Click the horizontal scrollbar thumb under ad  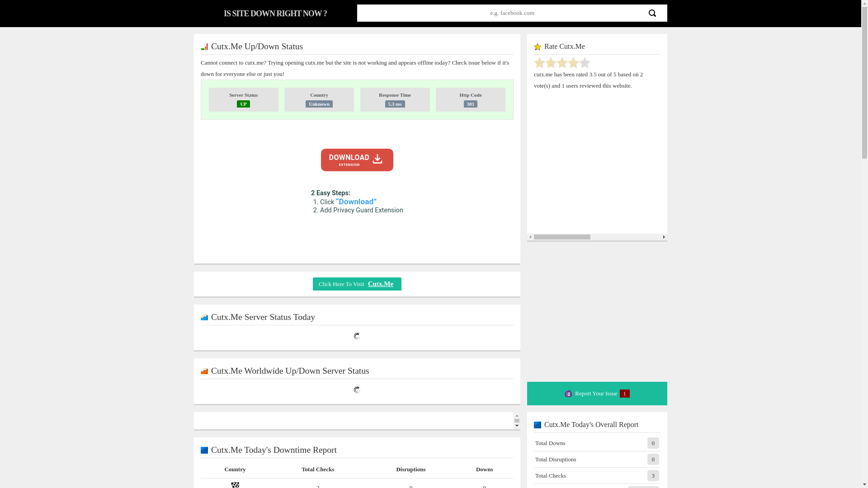click(x=562, y=237)
